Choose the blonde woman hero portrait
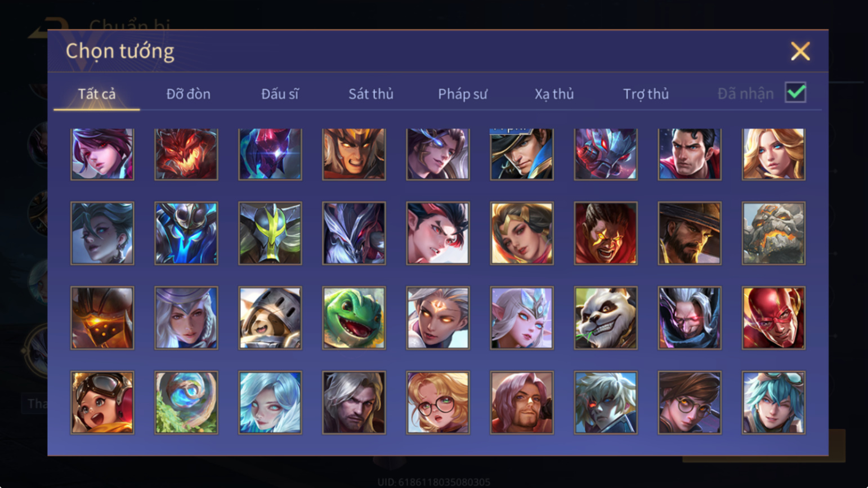Image resolution: width=868 pixels, height=488 pixels. [773, 154]
